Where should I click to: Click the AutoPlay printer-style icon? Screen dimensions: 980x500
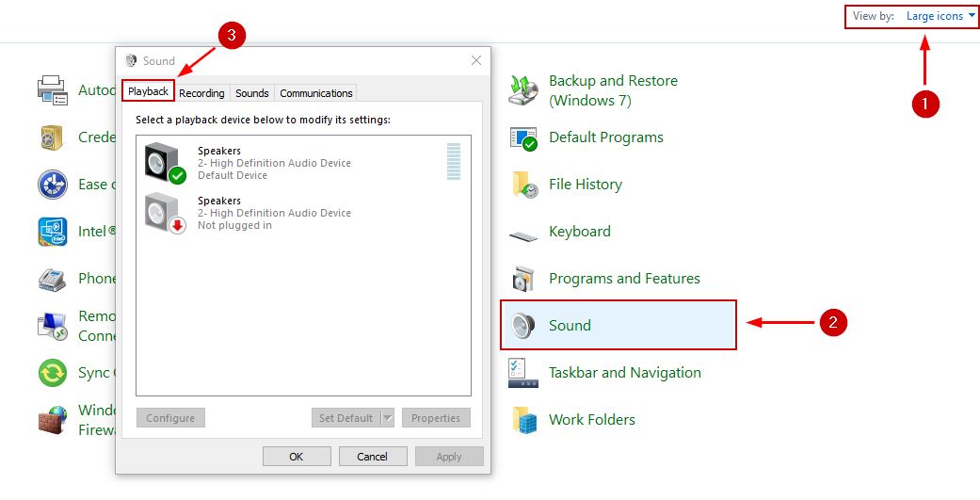tap(52, 90)
